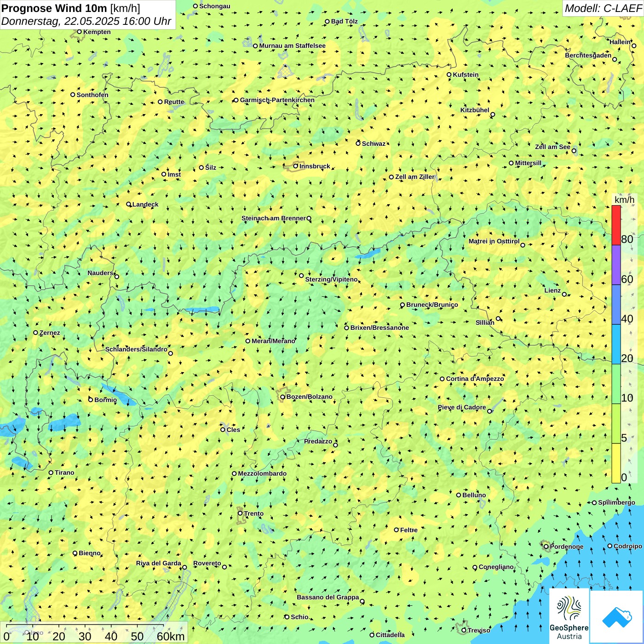Click the date 'Donnerstag, 22.05.2025 16:00 Uhr'
This screenshot has height=644, width=644.
(x=86, y=21)
